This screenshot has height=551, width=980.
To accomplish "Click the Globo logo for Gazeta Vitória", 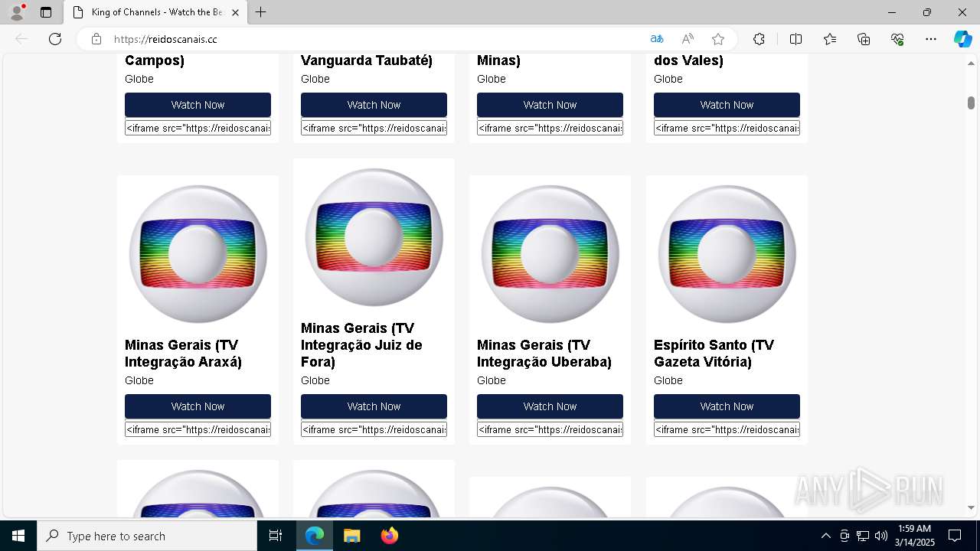I will coord(727,254).
